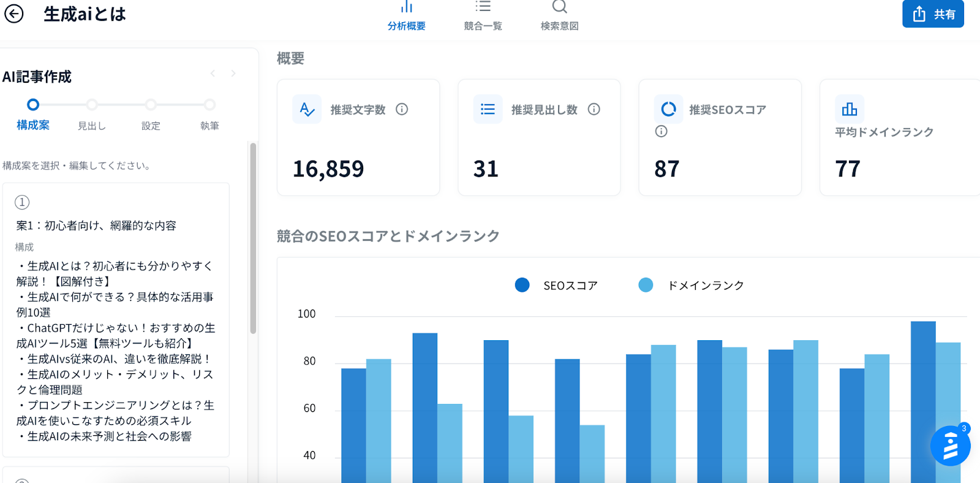Screen dimensions: 980x483
Task: Select outline card number 1 badge
Action: [22, 202]
